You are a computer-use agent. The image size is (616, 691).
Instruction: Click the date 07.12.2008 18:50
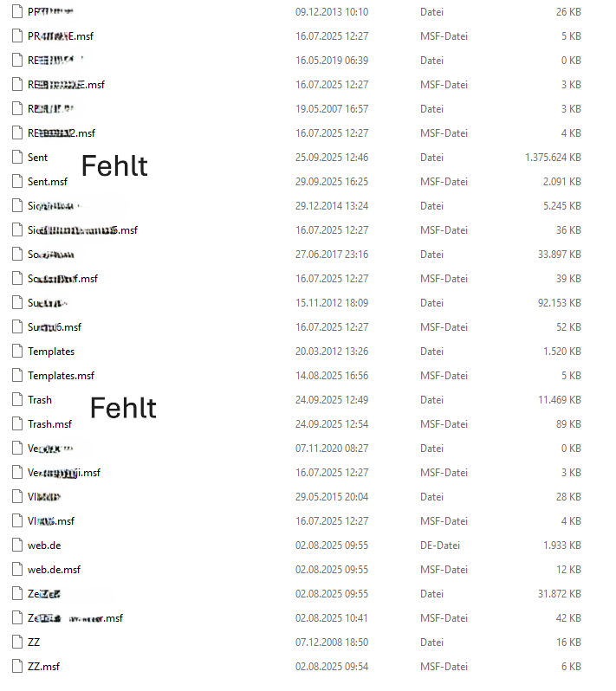(332, 643)
